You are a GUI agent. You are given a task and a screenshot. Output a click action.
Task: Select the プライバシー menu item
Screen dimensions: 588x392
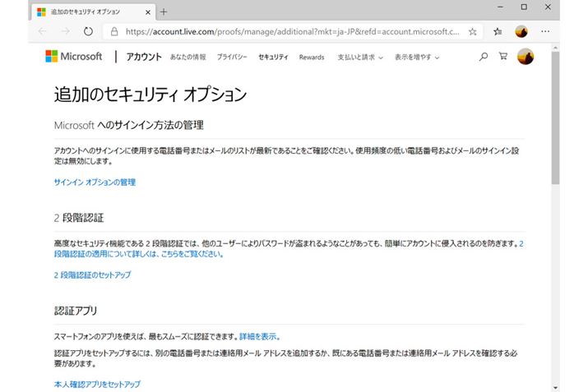point(232,58)
